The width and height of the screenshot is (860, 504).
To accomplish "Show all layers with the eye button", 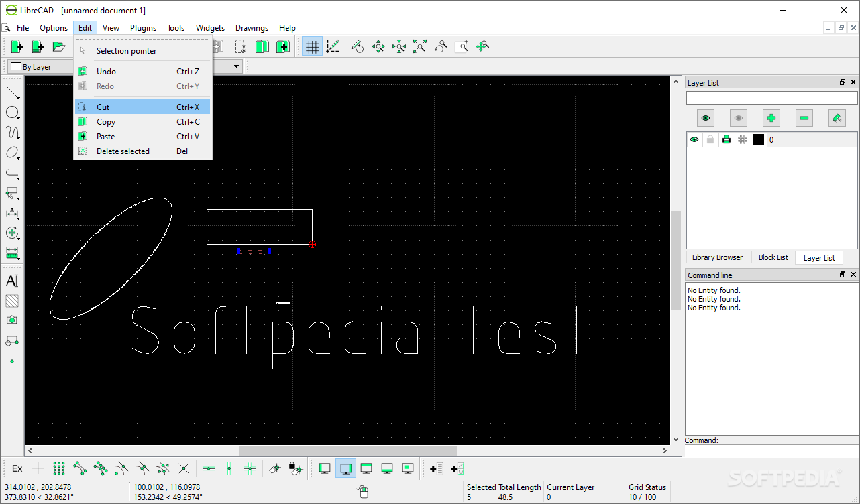I will [706, 118].
